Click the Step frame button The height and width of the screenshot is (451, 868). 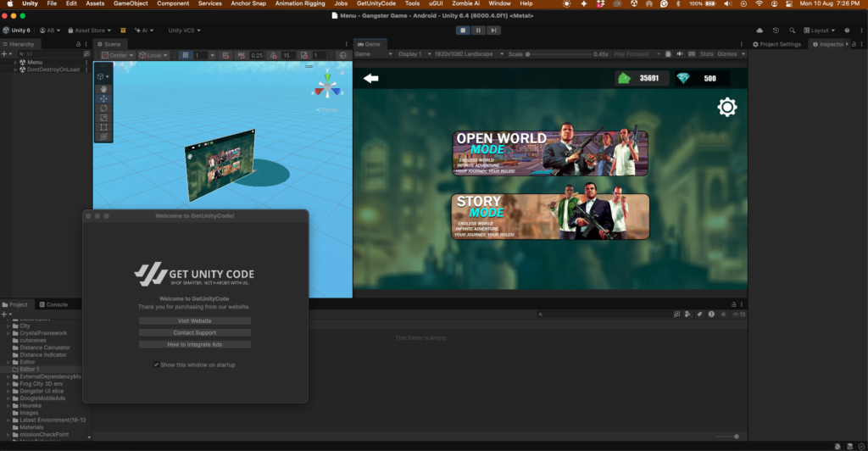pos(493,31)
